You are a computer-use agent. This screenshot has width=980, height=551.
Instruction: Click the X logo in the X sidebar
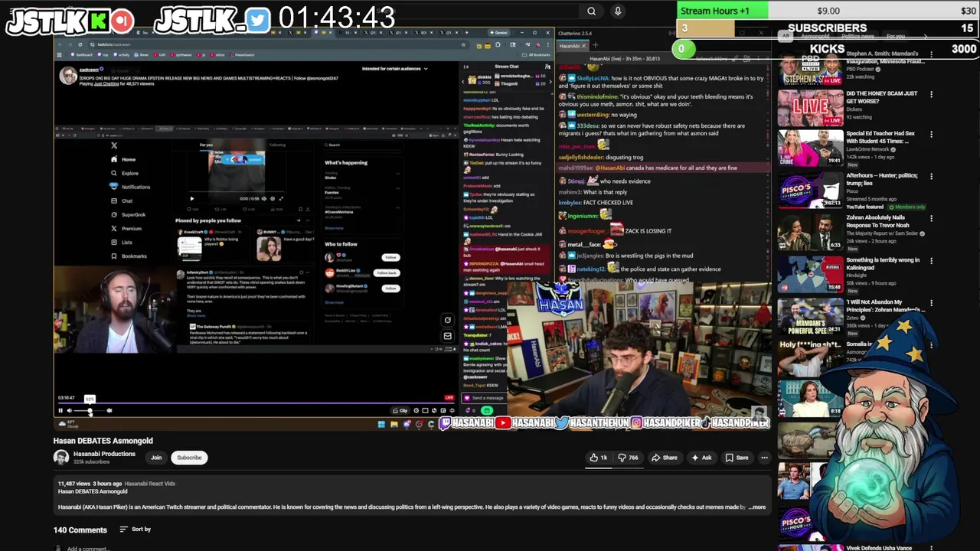pyautogui.click(x=114, y=145)
